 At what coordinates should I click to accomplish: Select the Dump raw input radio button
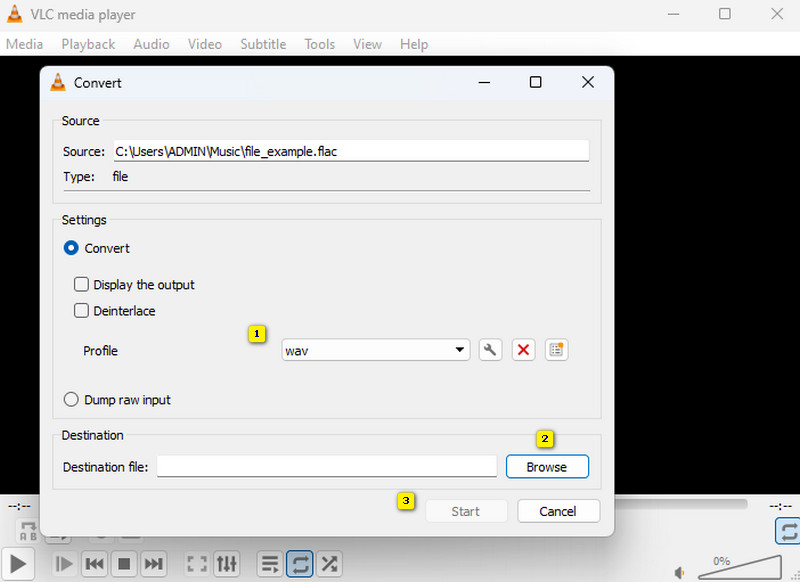click(x=71, y=399)
